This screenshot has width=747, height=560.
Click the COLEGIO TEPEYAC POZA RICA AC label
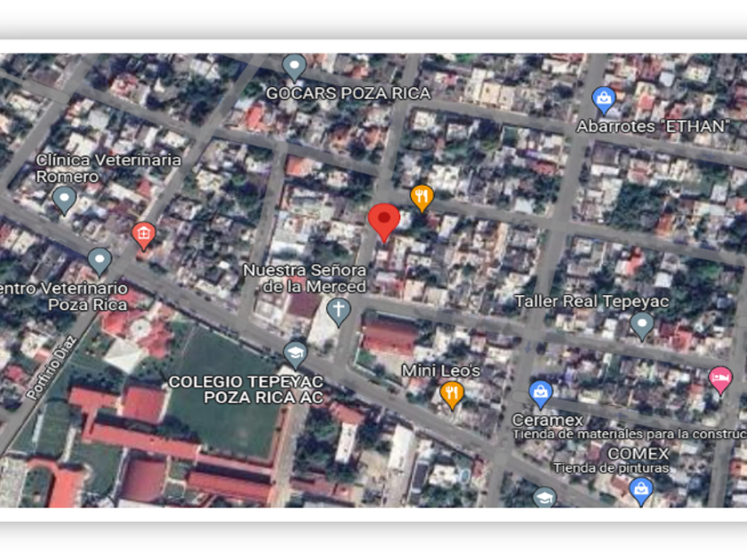246,389
